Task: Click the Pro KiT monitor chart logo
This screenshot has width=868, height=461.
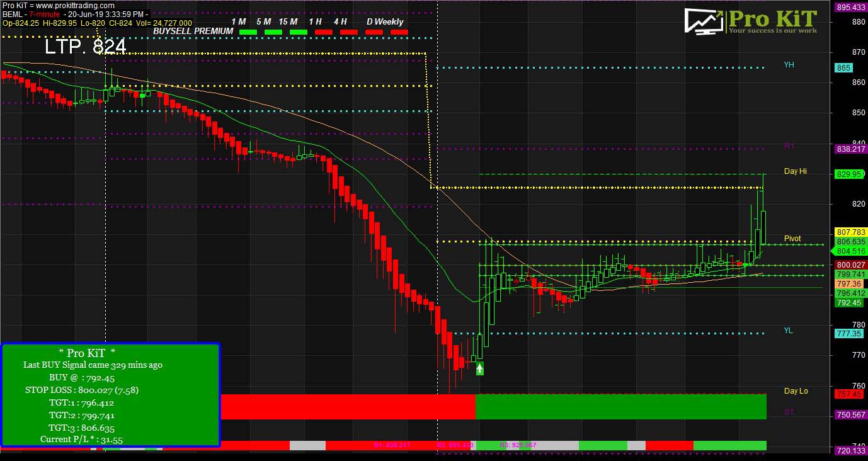Action: click(705, 21)
